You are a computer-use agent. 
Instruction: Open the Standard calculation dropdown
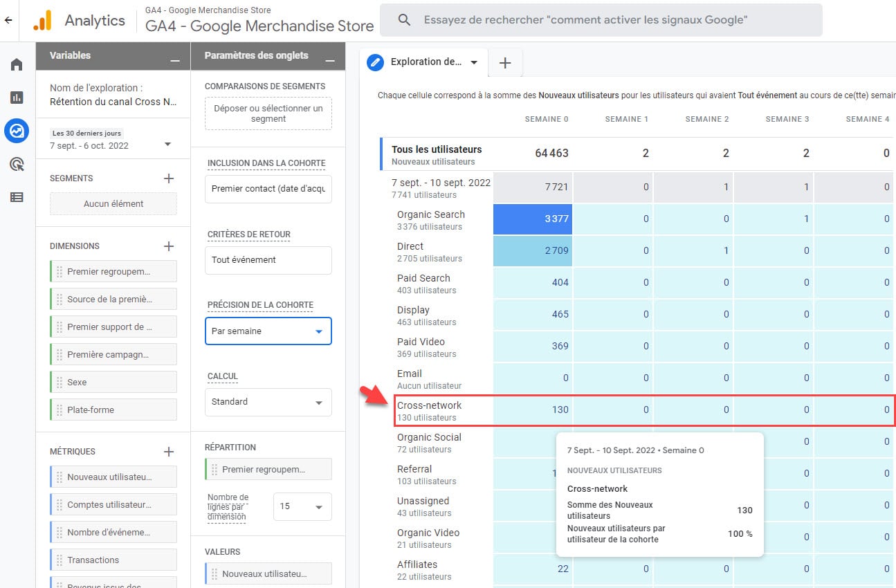(268, 402)
